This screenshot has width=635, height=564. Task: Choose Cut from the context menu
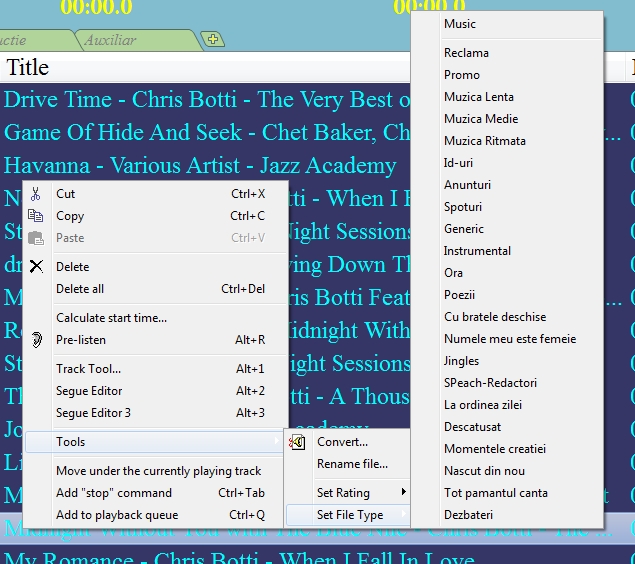(156, 194)
